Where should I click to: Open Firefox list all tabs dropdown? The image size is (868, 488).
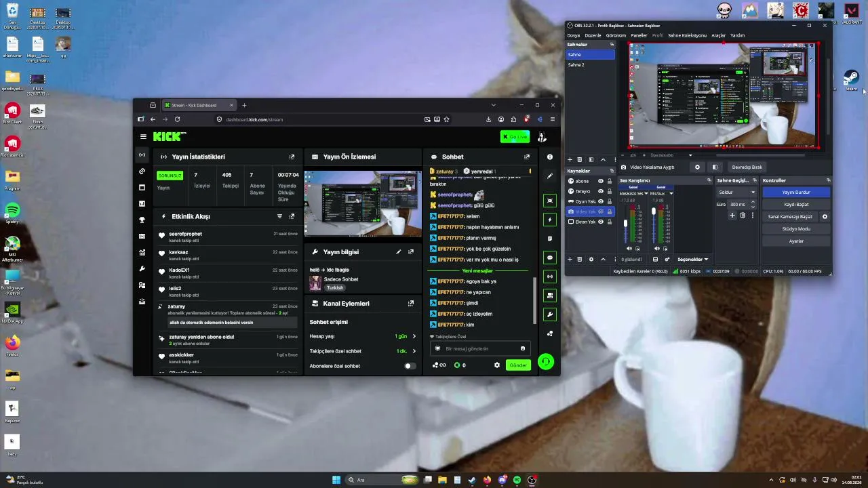click(493, 105)
